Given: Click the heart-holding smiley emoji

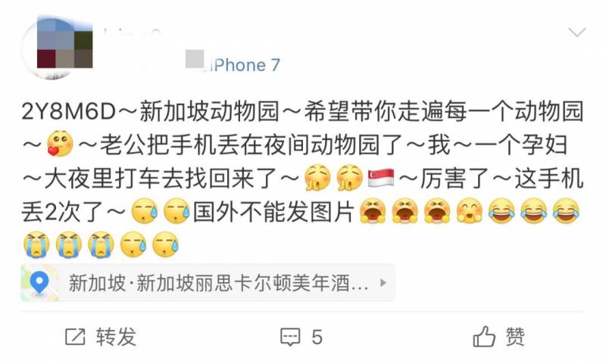Looking at the screenshot, I should (x=61, y=144).
